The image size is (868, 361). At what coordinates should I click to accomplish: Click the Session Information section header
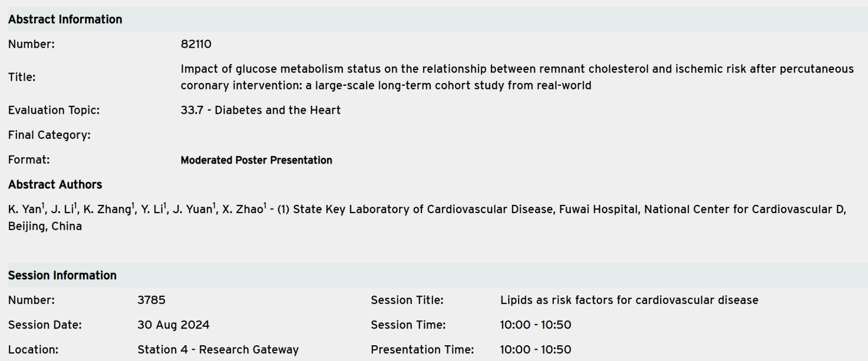pos(62,275)
